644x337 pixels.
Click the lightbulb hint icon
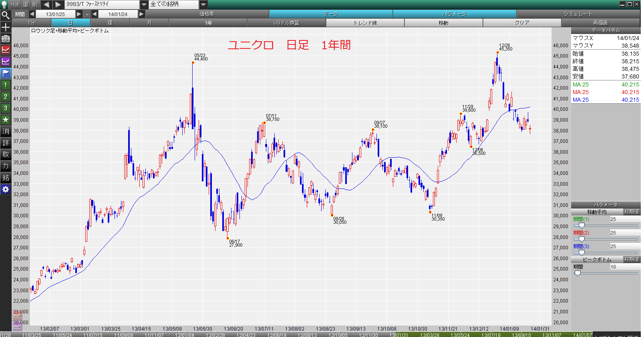(5, 4)
